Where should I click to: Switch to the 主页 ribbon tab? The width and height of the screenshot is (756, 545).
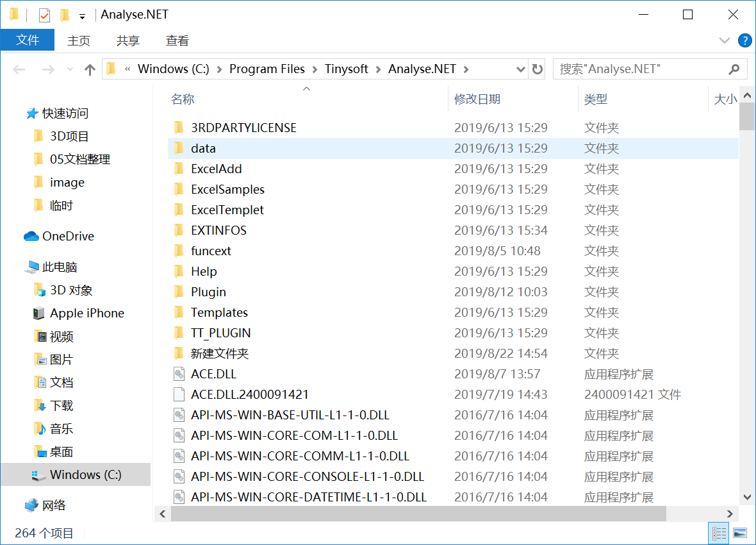coord(79,40)
